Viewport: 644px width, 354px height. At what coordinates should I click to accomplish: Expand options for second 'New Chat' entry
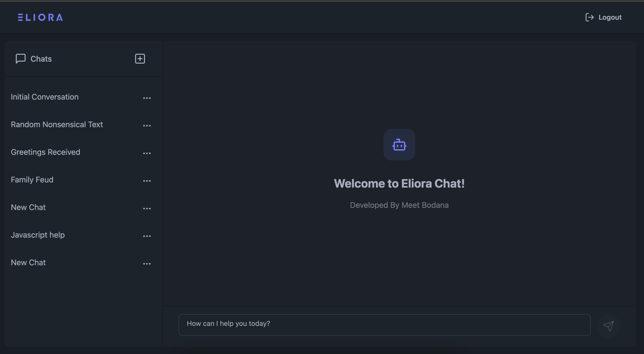pos(146,263)
